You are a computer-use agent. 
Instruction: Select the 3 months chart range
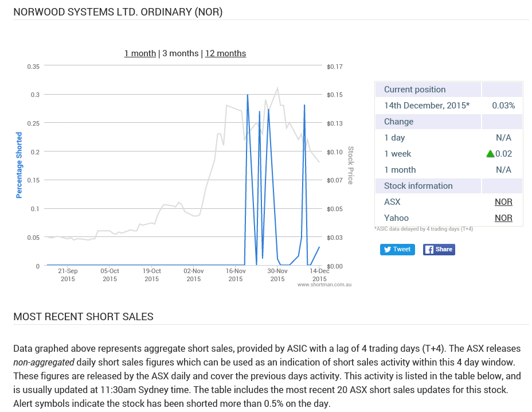[x=180, y=53]
